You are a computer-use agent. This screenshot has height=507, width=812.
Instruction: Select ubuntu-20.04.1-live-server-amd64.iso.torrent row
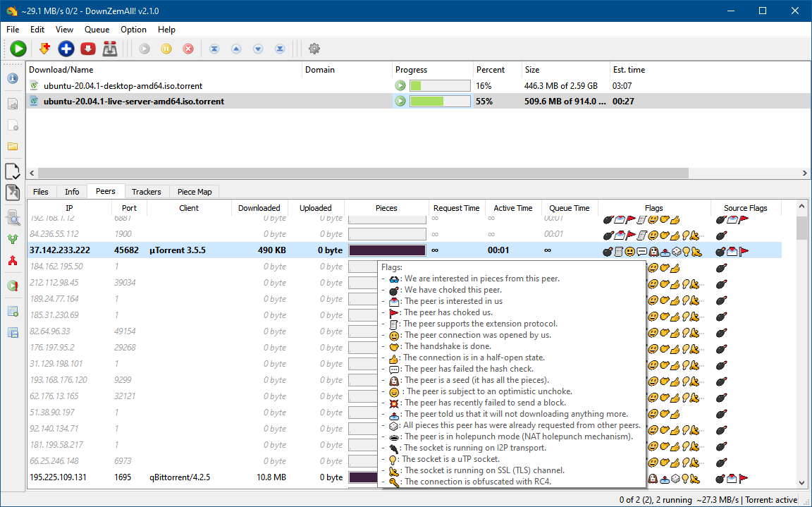point(419,101)
